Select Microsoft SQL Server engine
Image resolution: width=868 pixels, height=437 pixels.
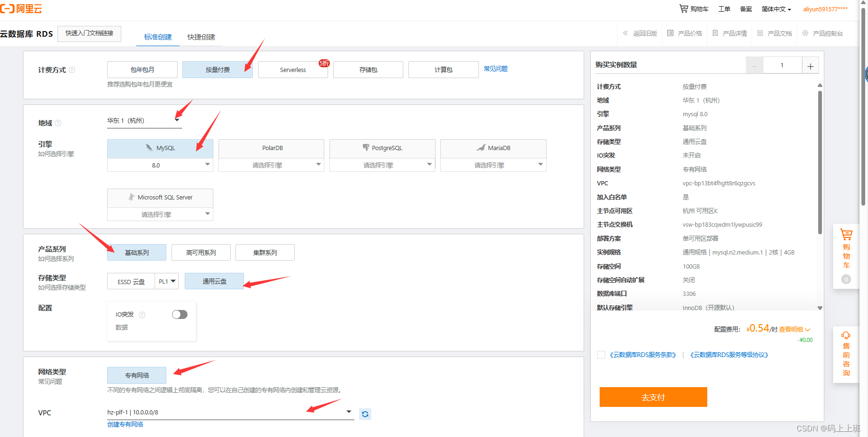(x=160, y=198)
